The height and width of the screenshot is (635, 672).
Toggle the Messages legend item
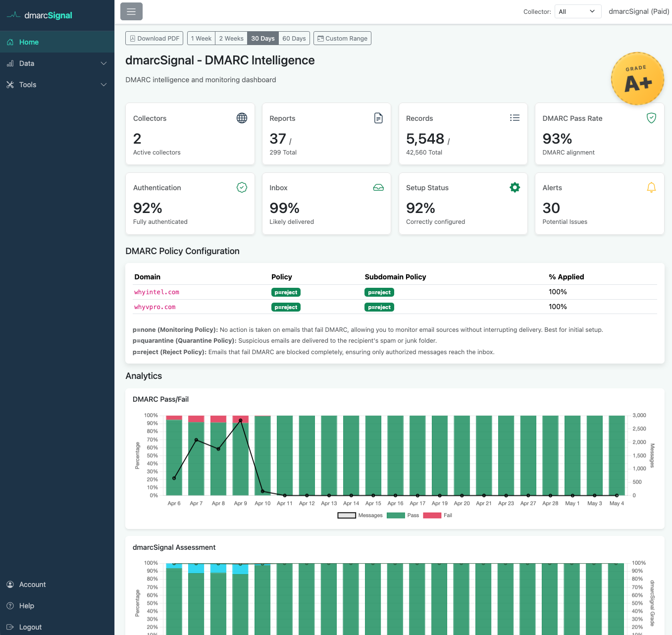(x=360, y=515)
